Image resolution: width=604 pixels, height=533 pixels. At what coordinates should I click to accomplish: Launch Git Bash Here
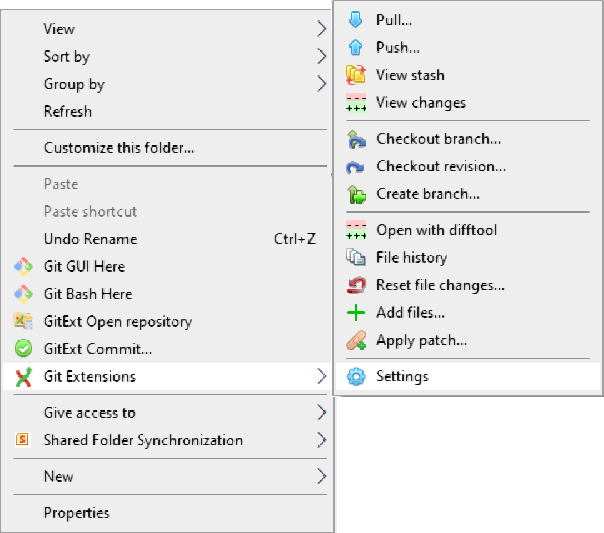click(x=88, y=294)
